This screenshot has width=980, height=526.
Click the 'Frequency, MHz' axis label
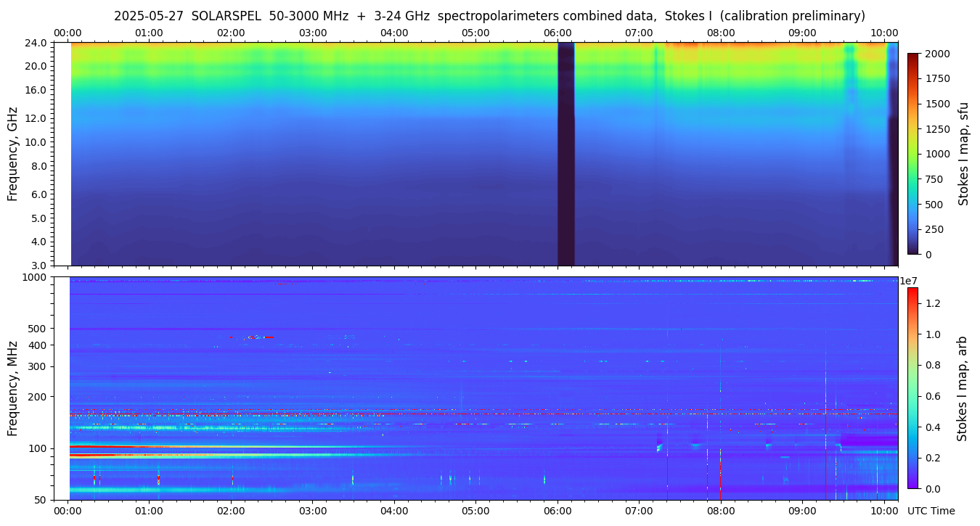(12, 388)
